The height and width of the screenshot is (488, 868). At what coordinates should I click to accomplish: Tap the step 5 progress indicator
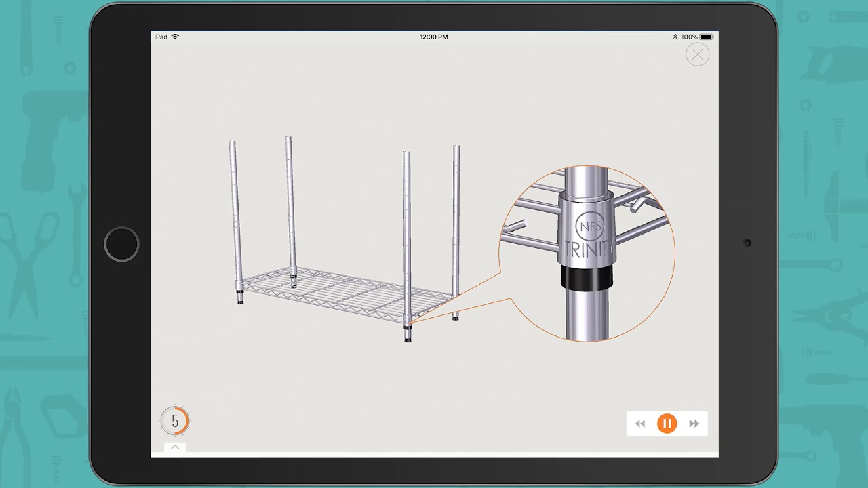pyautogui.click(x=175, y=421)
